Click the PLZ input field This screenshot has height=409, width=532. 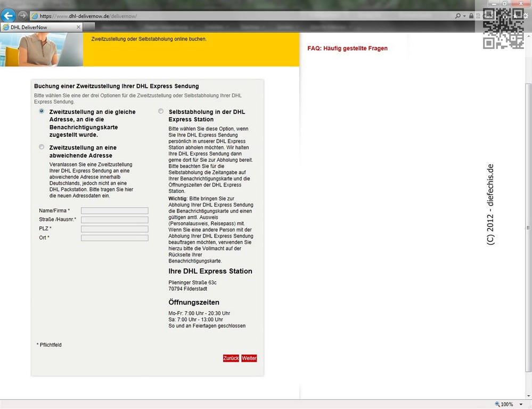tap(114, 229)
